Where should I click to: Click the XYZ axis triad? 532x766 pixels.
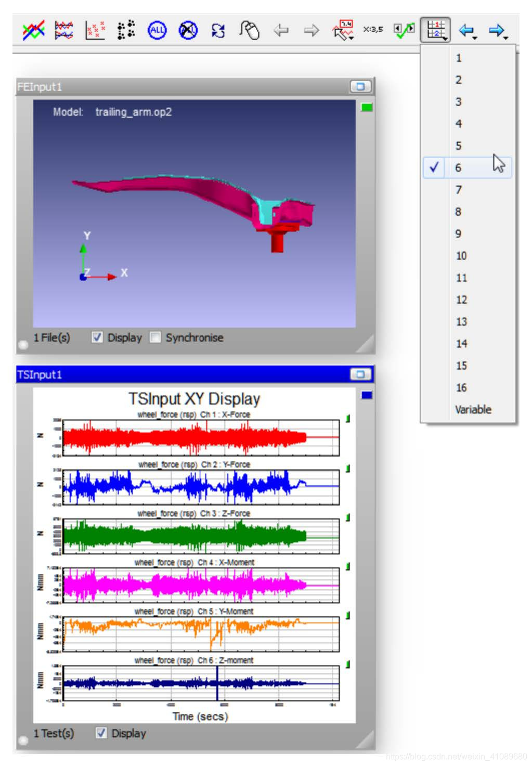(103, 257)
